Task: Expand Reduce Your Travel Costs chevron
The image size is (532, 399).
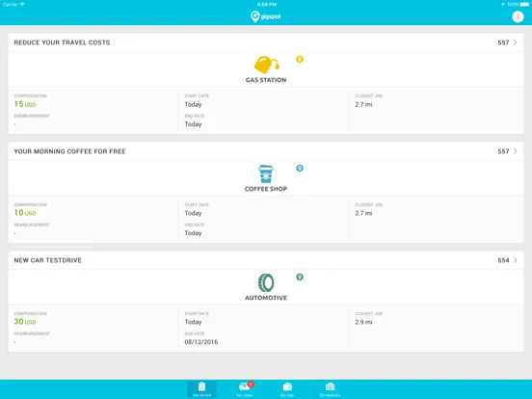Action: click(x=516, y=42)
